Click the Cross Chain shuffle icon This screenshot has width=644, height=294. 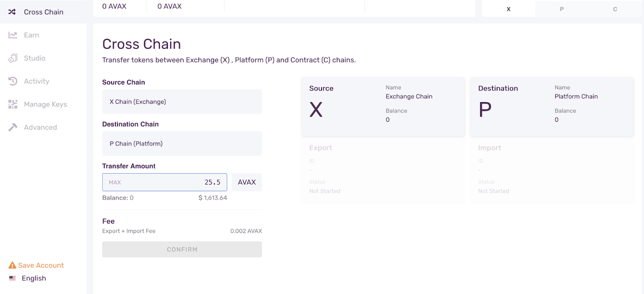click(x=12, y=12)
